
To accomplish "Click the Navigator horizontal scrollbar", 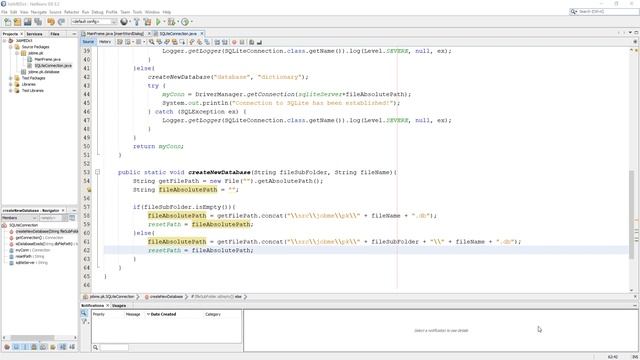I will point(32,338).
